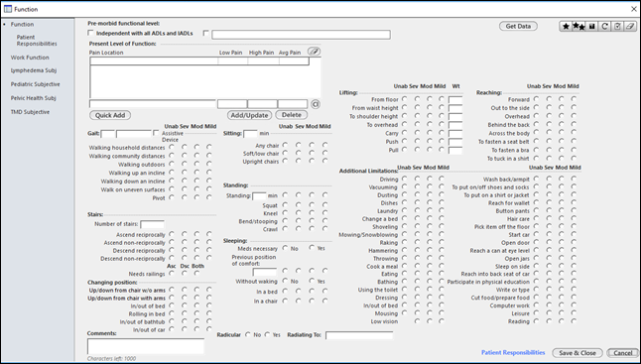Click Save & Close button
The image size is (641, 364).
tap(577, 353)
